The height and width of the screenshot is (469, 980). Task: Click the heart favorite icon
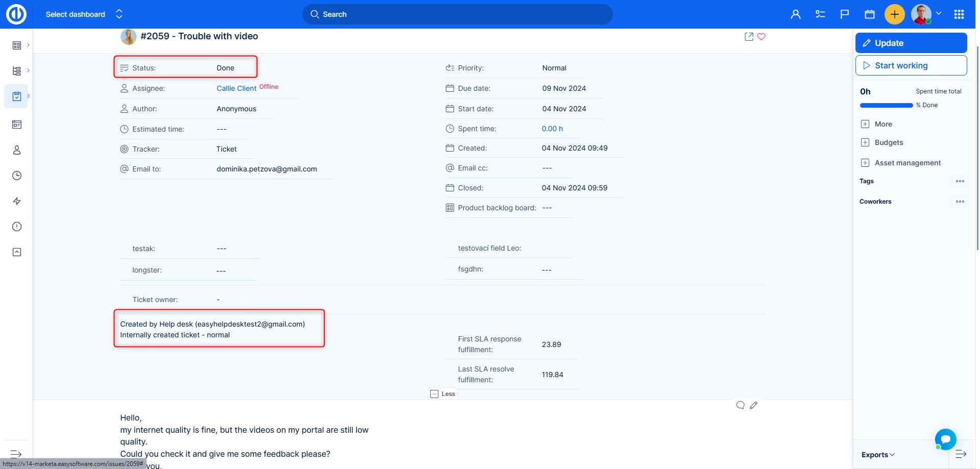[761, 37]
